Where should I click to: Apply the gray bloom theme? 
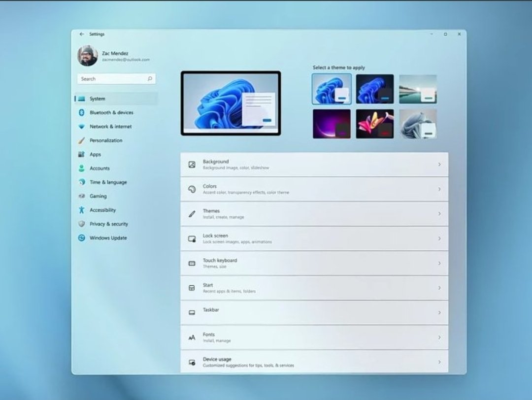(418, 124)
